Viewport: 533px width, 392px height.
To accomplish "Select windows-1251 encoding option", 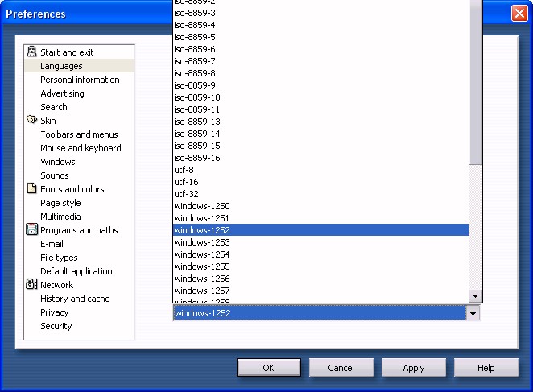I will 201,218.
